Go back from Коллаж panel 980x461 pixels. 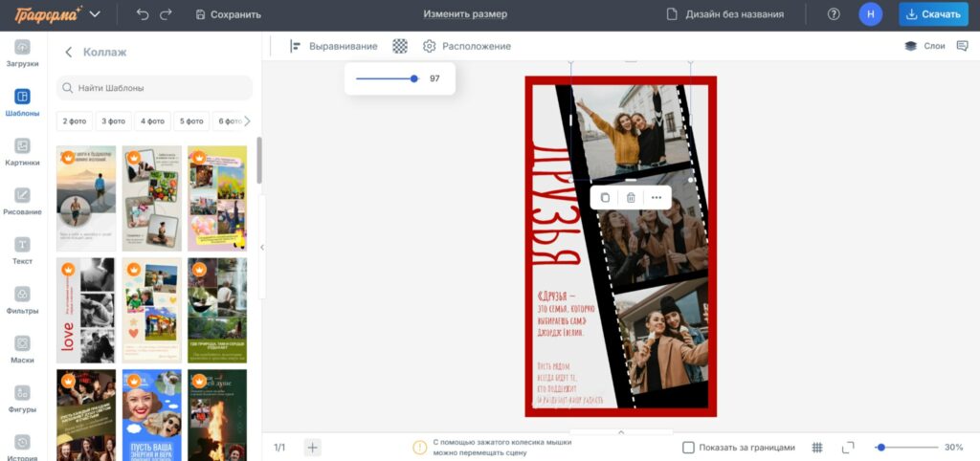(69, 52)
